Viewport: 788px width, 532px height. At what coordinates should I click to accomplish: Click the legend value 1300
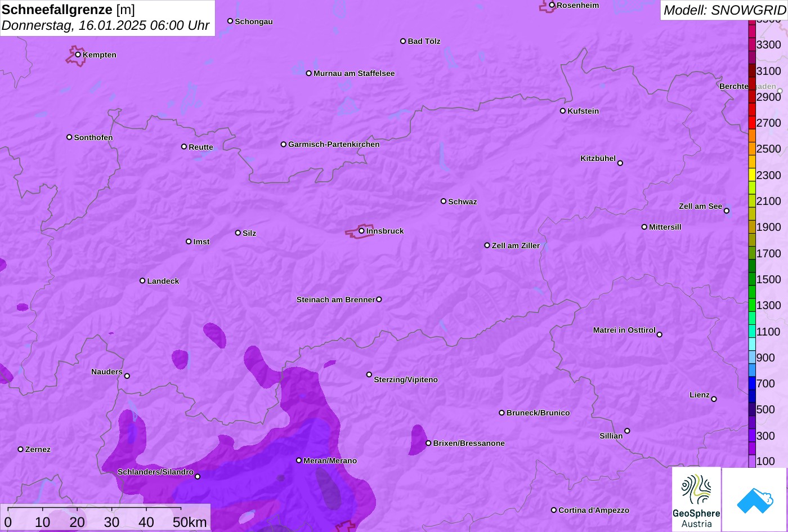(x=769, y=305)
